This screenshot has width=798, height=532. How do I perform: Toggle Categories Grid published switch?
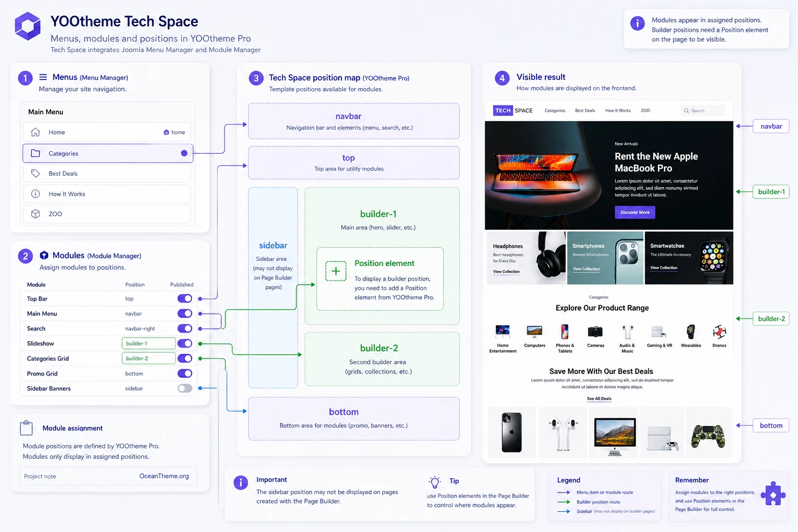click(184, 358)
